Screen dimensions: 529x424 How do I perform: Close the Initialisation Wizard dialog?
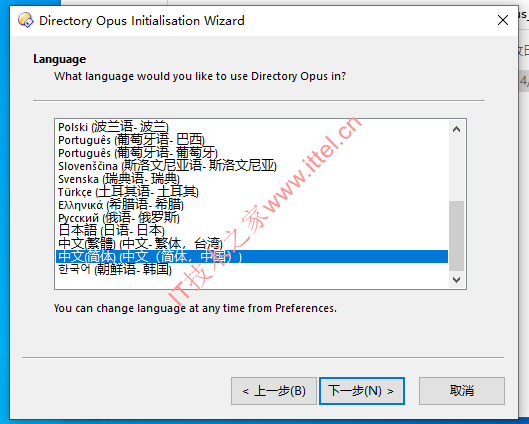pos(503,20)
